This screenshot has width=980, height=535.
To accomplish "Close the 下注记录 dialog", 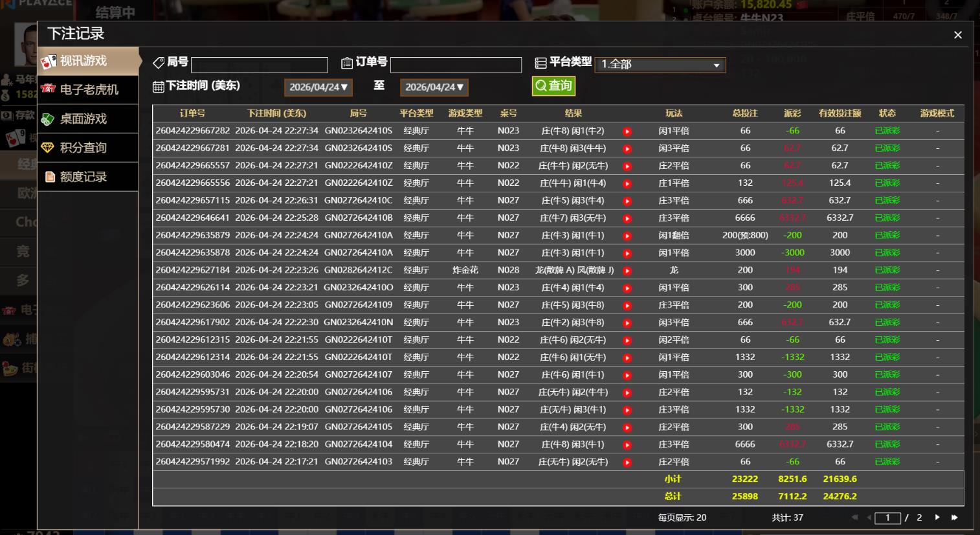I will point(958,35).
